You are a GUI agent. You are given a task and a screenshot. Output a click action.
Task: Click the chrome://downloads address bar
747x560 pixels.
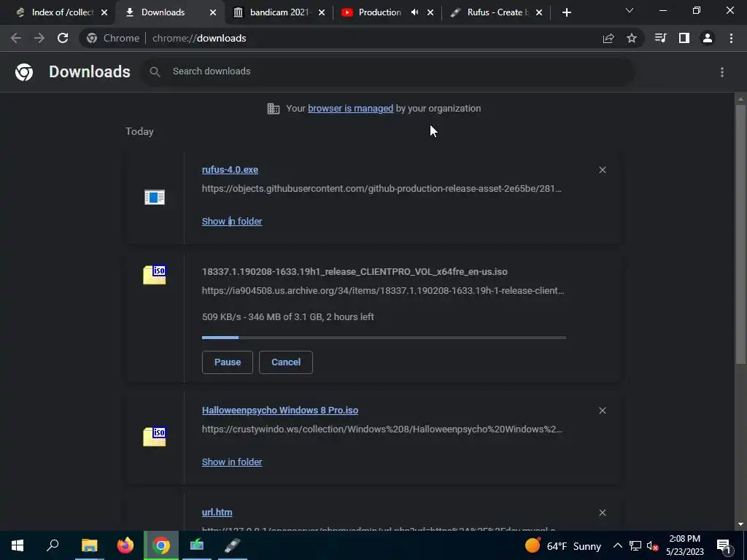pos(362,38)
